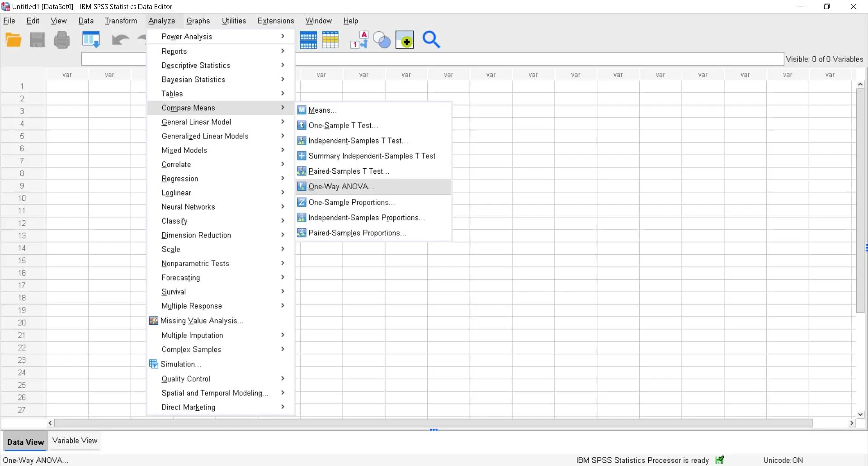Click the Value Labels toolbar icon
The height and width of the screenshot is (466, 868).
(359, 40)
